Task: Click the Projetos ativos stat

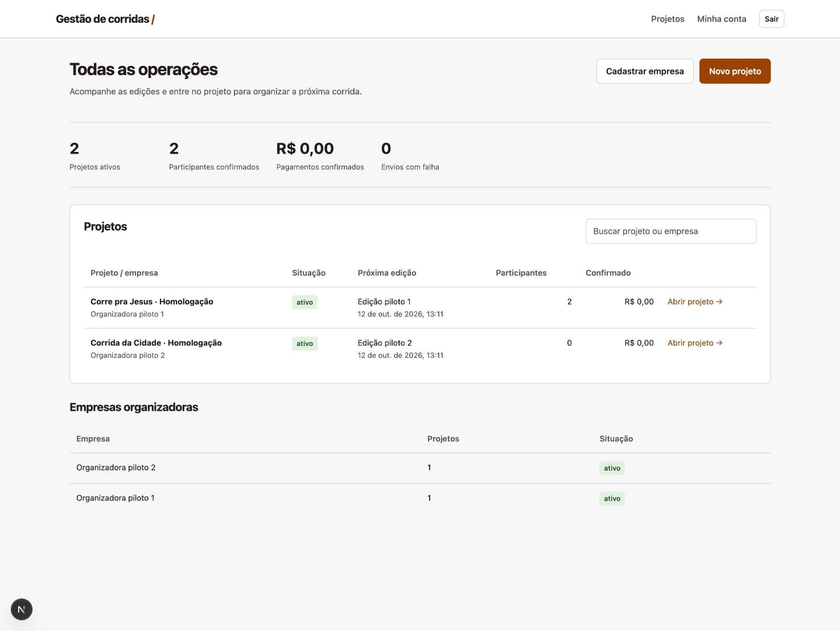Action: point(94,155)
